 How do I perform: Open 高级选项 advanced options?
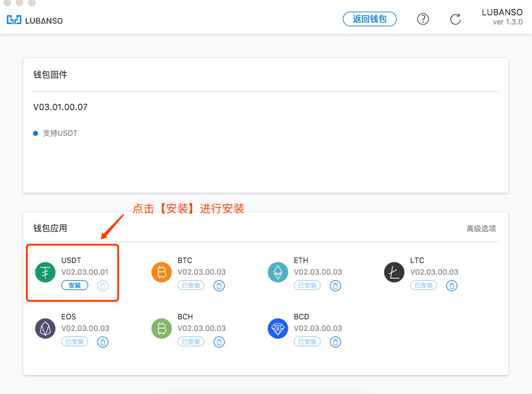click(x=481, y=229)
